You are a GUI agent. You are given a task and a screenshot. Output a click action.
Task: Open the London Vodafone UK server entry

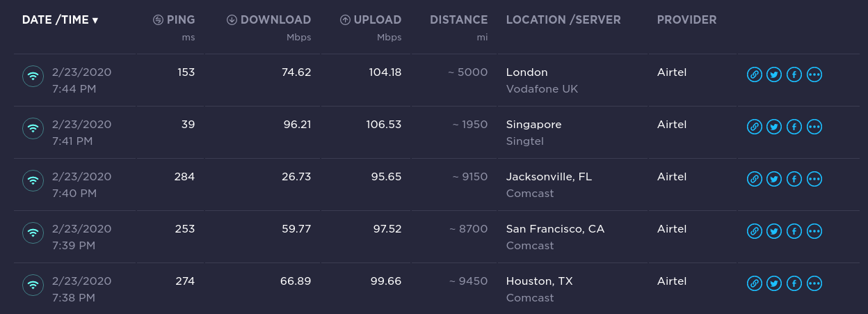[x=542, y=80]
